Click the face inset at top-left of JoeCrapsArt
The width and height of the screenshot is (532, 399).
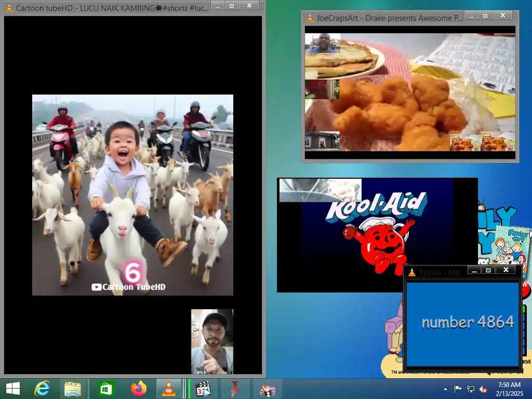click(323, 43)
